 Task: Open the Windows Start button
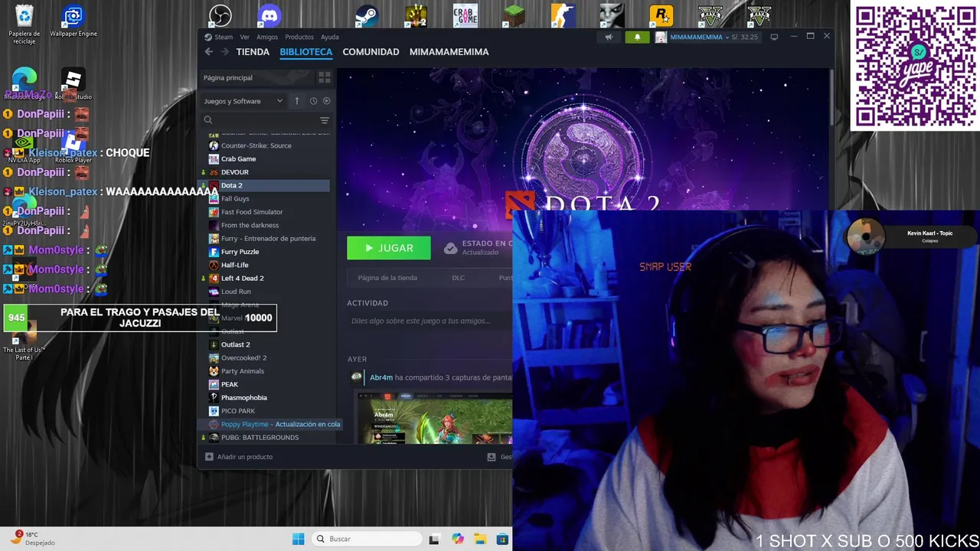pyautogui.click(x=298, y=539)
